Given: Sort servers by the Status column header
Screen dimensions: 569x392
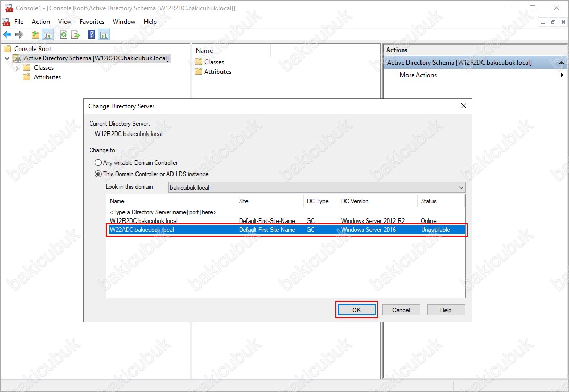Looking at the screenshot, I should 441,201.
